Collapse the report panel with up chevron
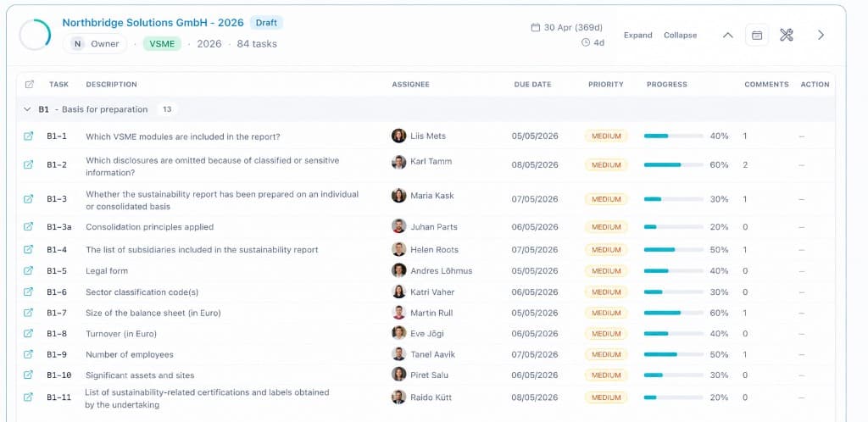868x422 pixels. click(x=728, y=35)
